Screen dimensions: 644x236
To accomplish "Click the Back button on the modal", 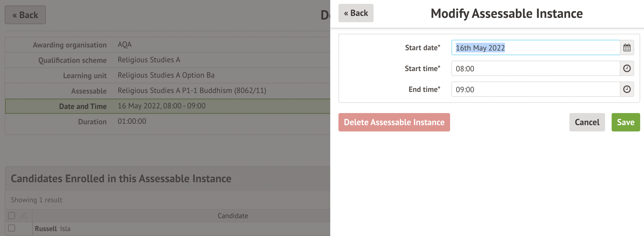I will click(356, 13).
